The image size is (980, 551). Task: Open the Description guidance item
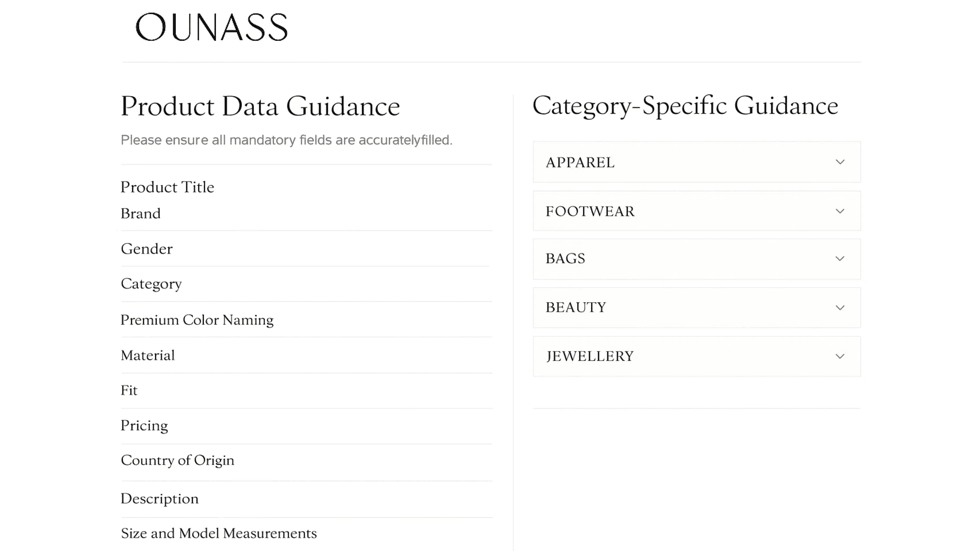pyautogui.click(x=160, y=499)
